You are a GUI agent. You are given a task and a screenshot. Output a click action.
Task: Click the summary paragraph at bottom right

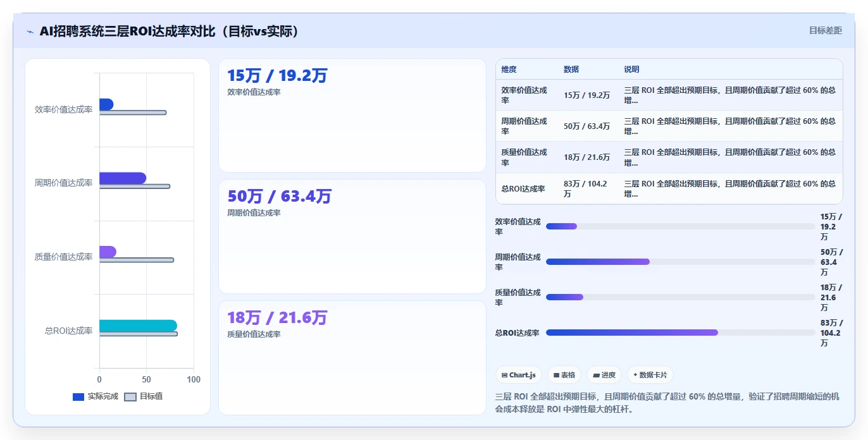pyautogui.click(x=667, y=402)
